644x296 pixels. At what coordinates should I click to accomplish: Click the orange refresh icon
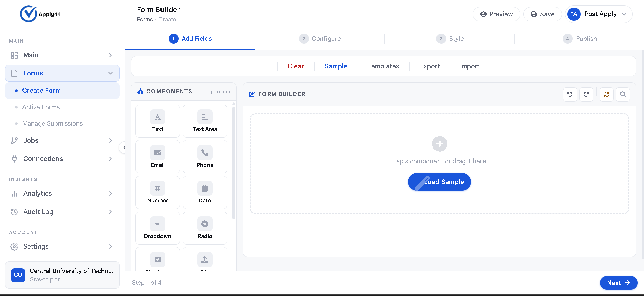click(607, 94)
